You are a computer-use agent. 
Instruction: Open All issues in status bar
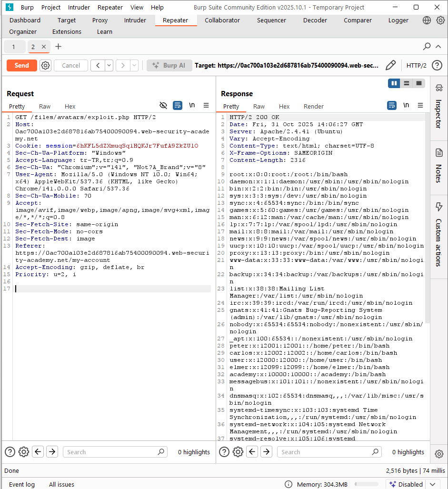[x=61, y=484]
